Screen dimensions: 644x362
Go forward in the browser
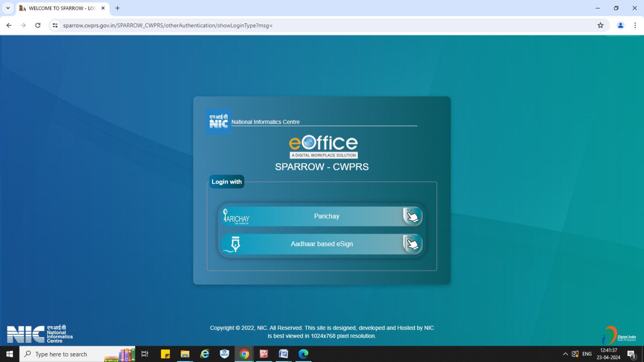click(x=23, y=25)
